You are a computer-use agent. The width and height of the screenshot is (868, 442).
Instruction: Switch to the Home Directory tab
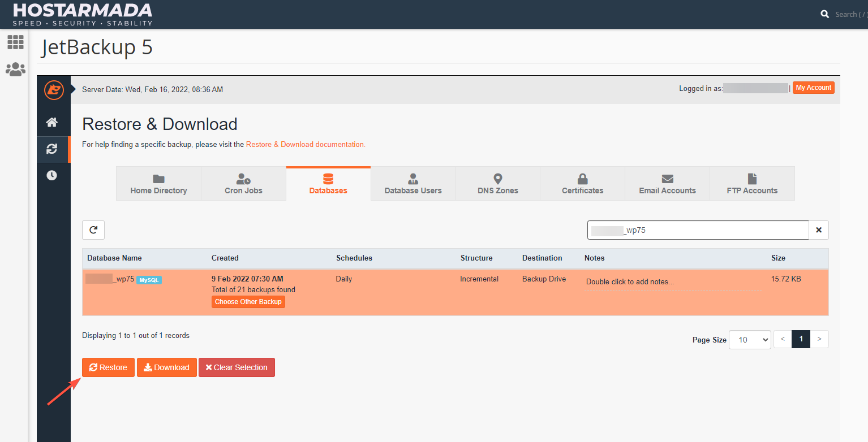coord(158,184)
